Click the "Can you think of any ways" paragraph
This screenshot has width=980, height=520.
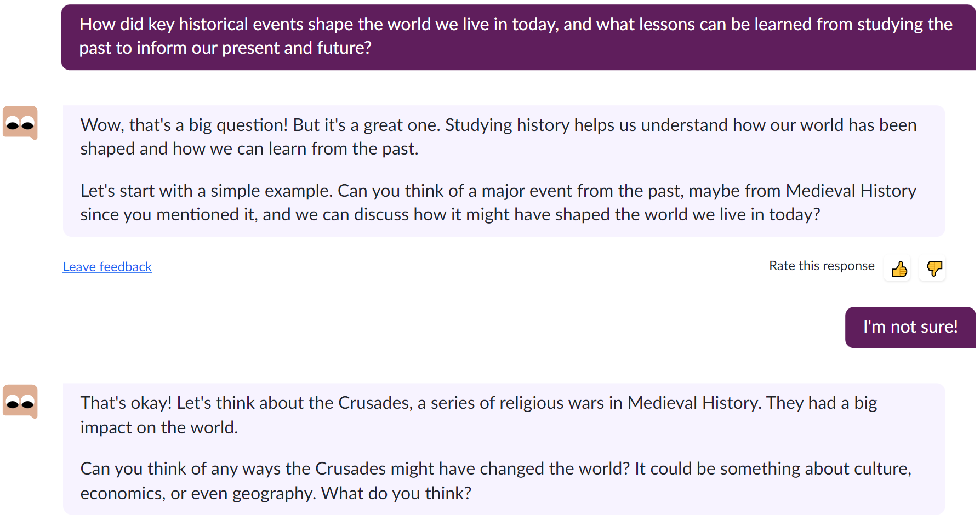click(x=495, y=481)
